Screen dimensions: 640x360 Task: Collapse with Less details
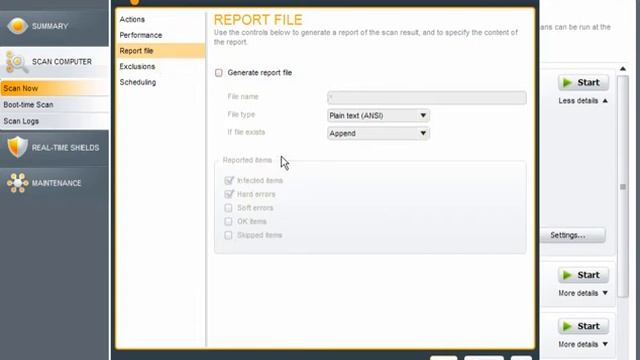(x=583, y=101)
